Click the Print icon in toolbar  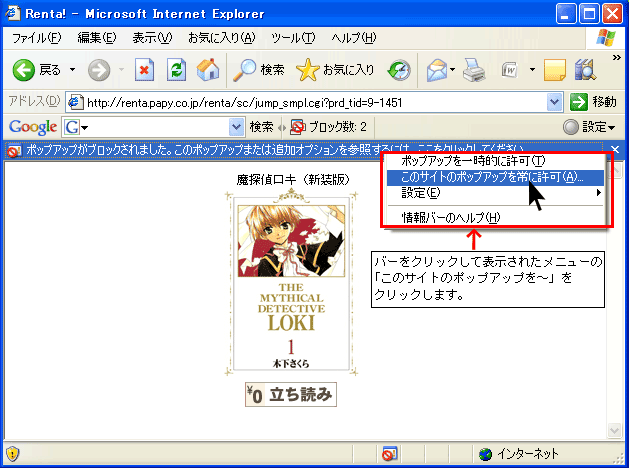tap(474, 70)
